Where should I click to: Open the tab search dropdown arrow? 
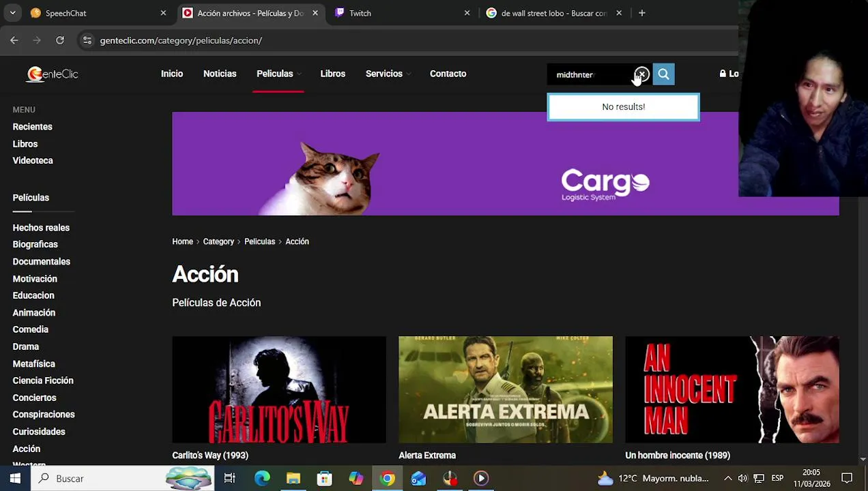[x=12, y=13]
